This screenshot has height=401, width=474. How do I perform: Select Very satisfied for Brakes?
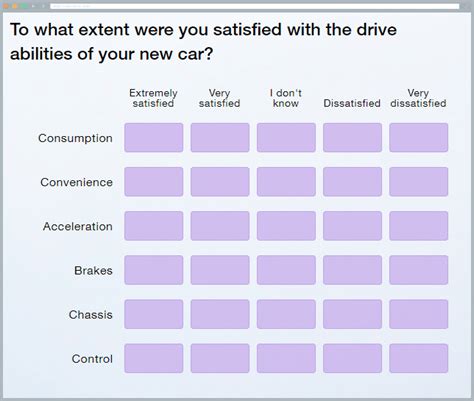[220, 270]
